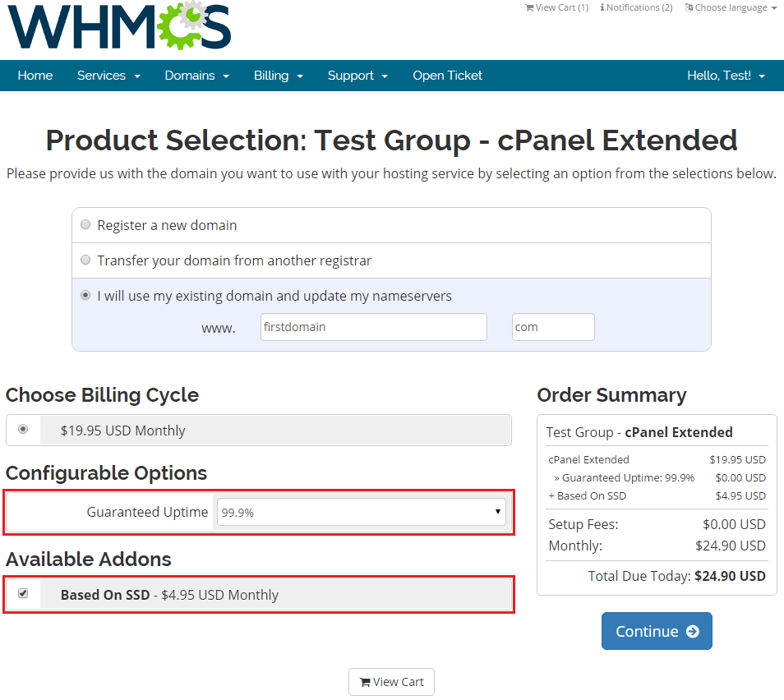Click the com TLD input field
The width and height of the screenshot is (784, 700).
click(x=553, y=327)
